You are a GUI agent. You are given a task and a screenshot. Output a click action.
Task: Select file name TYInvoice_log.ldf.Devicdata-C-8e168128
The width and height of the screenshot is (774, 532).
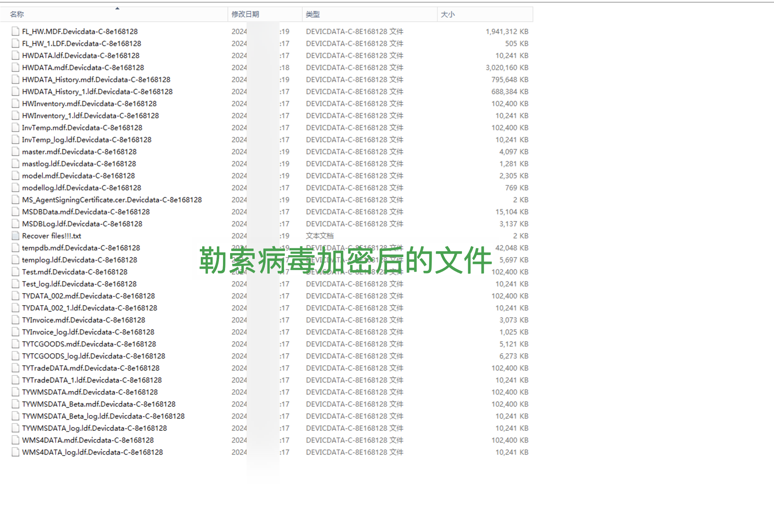(x=88, y=332)
